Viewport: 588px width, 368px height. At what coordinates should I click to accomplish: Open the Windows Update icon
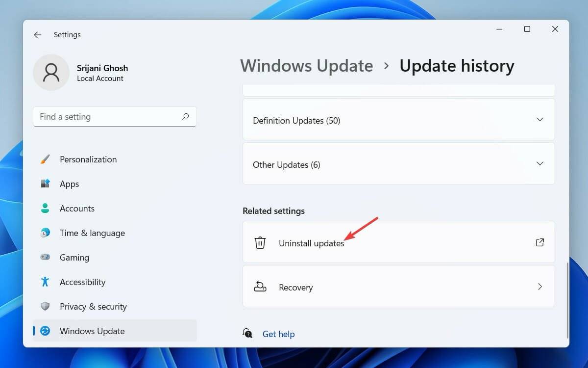(46, 331)
